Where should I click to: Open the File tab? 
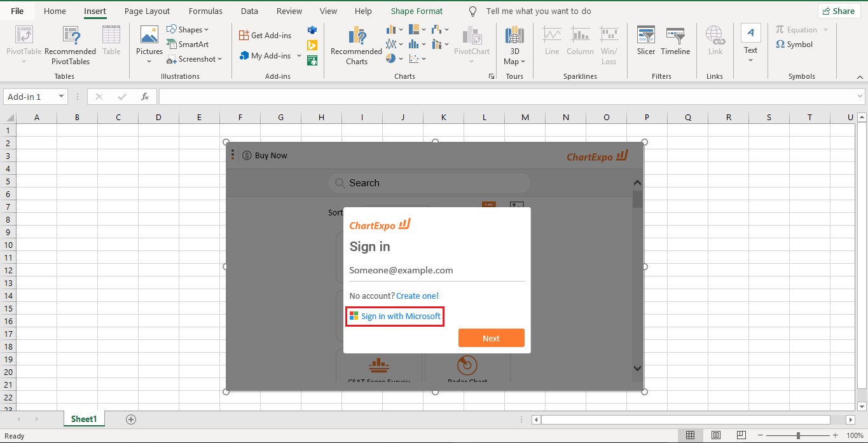click(x=17, y=11)
